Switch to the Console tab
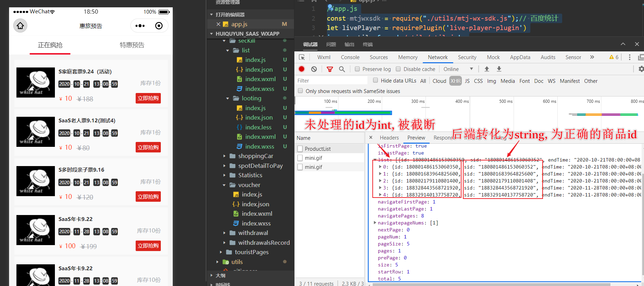 pos(350,57)
